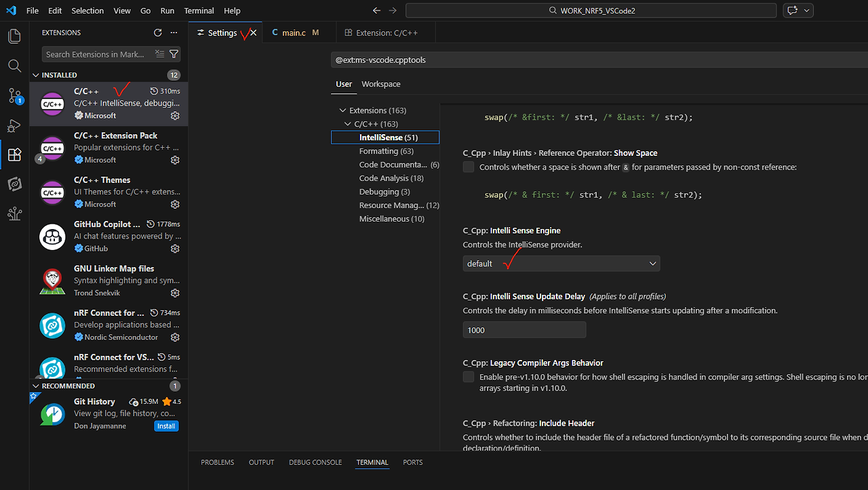Switch to the DEBUG CONSOLE panel tab

tap(315, 462)
